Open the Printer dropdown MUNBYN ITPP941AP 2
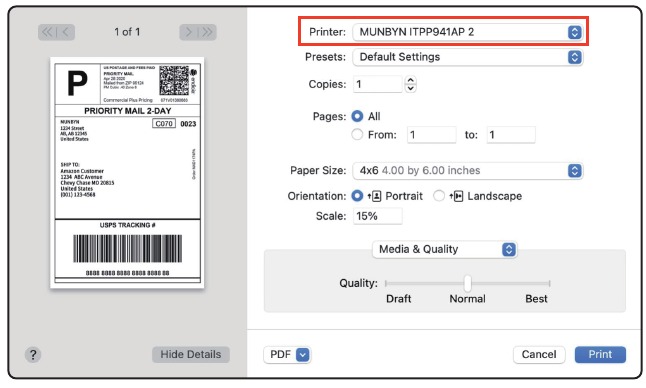 tap(467, 32)
